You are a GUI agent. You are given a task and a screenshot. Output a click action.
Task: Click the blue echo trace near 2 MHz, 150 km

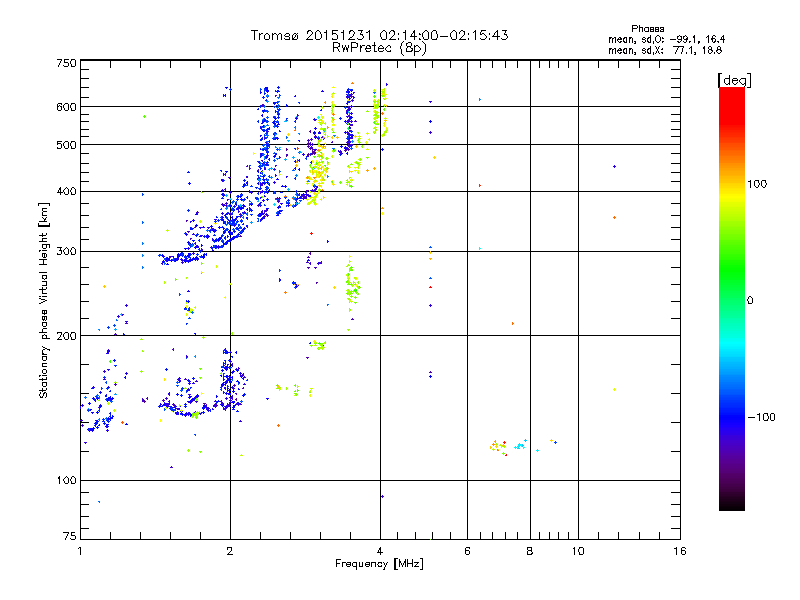232,380
